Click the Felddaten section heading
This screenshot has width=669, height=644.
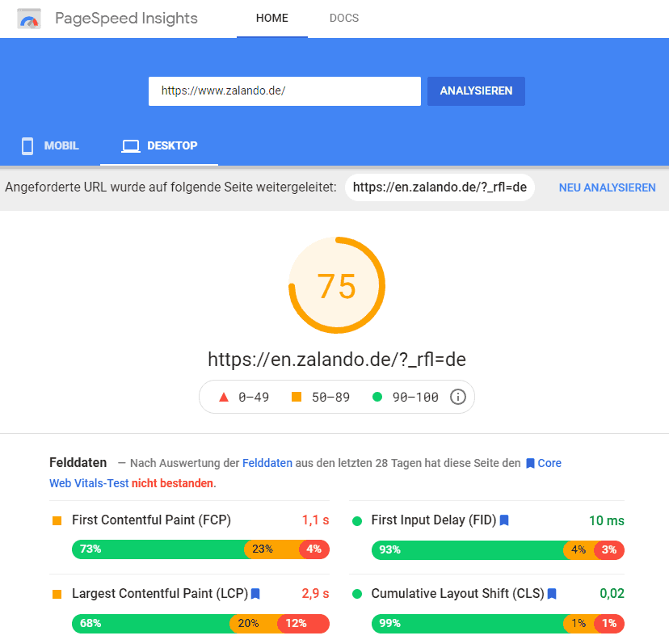(78, 463)
